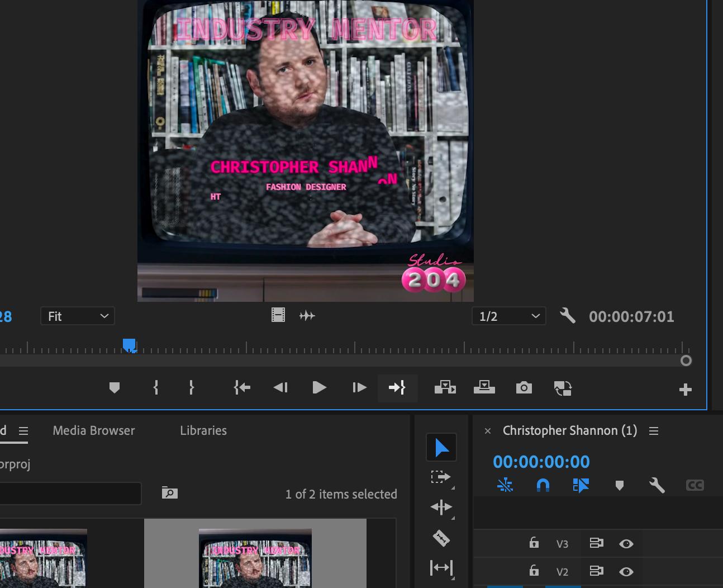The image size is (723, 588).
Task: Click the Lift button
Action: coord(445,387)
